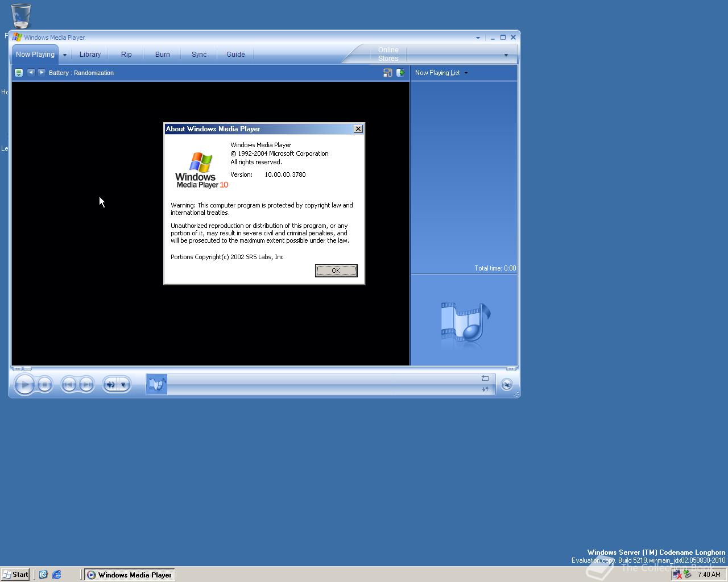Click the Play button
This screenshot has height=582, width=728.
24,385
